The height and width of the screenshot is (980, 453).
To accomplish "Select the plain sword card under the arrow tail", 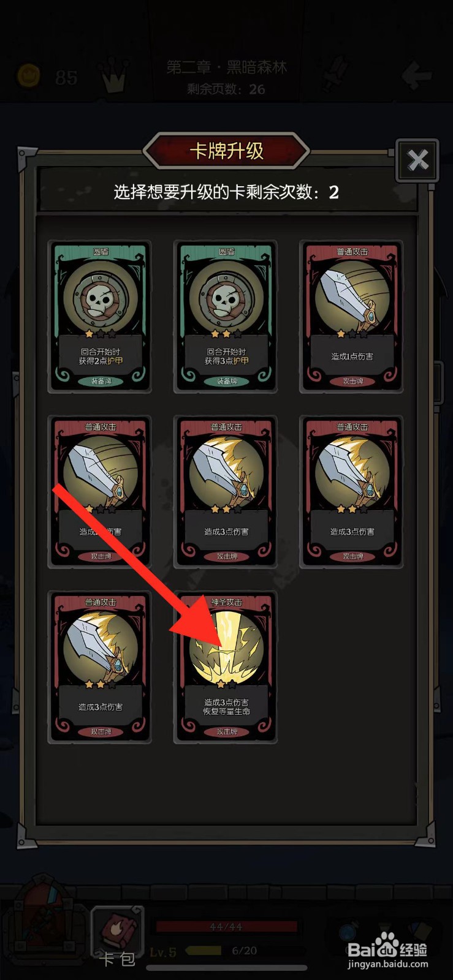I will pos(101,492).
